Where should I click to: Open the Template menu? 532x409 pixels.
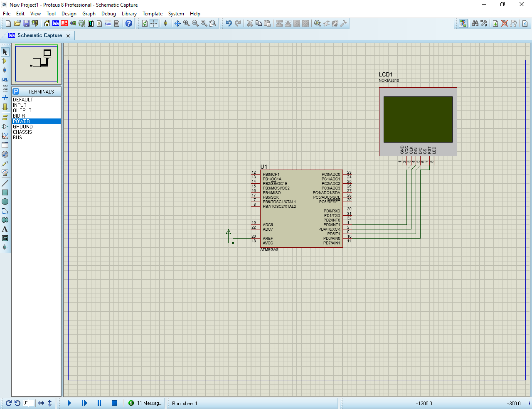click(153, 14)
